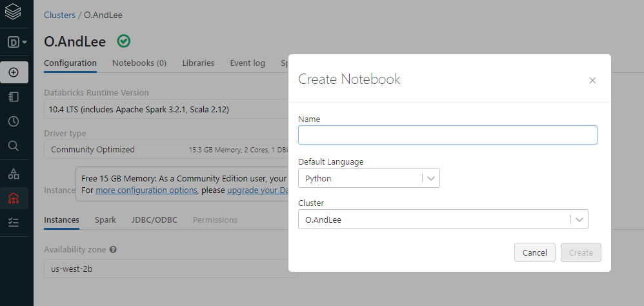Select the Instances sub-tab

pos(61,219)
